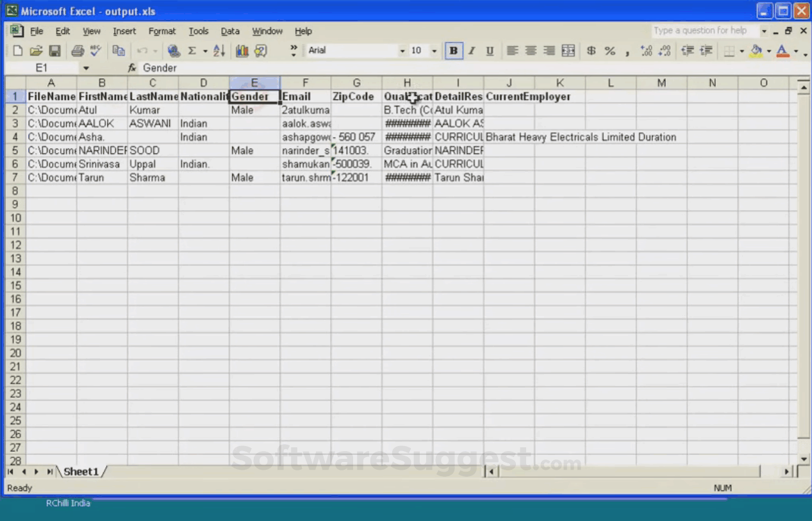Image resolution: width=812 pixels, height=521 pixels.
Task: Apply Currency style with dollar icon
Action: click(591, 51)
